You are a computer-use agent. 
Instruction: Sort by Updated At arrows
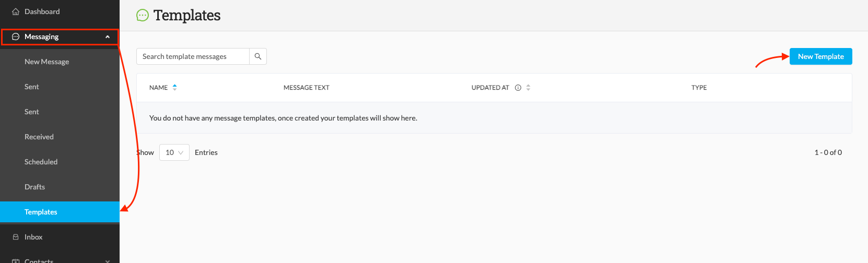tap(529, 88)
